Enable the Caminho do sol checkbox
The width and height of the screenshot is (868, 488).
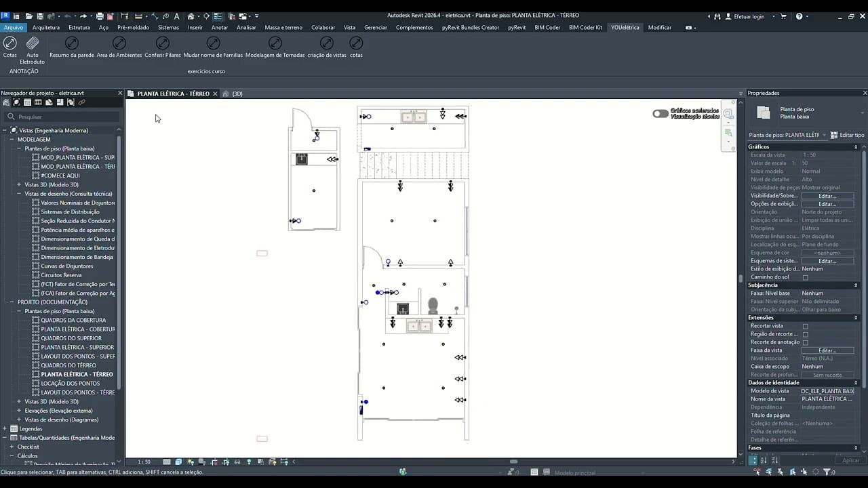click(x=805, y=277)
